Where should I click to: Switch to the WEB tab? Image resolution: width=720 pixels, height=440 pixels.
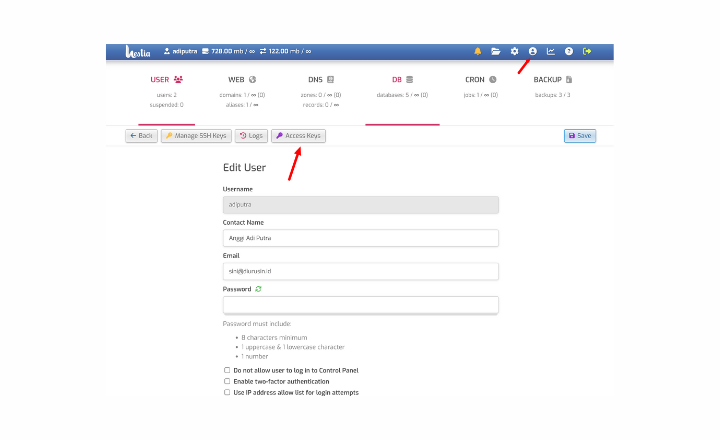[x=242, y=92]
